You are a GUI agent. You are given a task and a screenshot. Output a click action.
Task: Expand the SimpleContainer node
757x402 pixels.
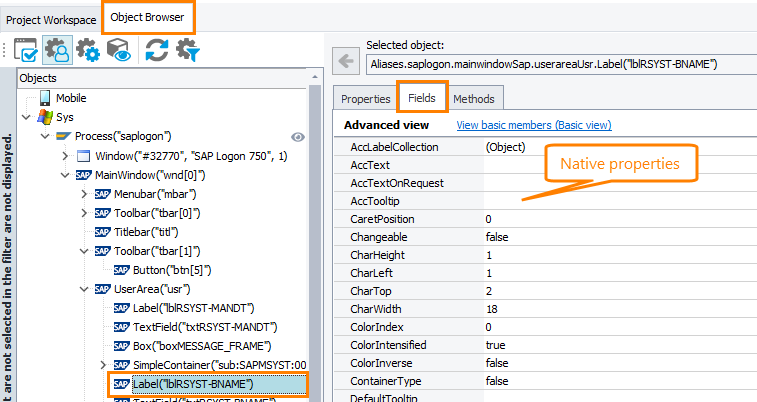pyautogui.click(x=104, y=365)
